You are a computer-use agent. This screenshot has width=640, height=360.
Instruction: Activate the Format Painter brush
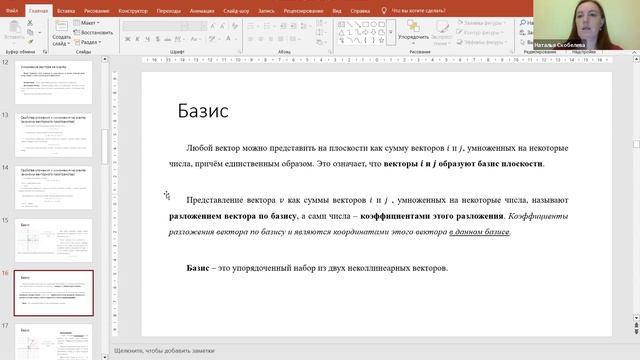[x=30, y=41]
